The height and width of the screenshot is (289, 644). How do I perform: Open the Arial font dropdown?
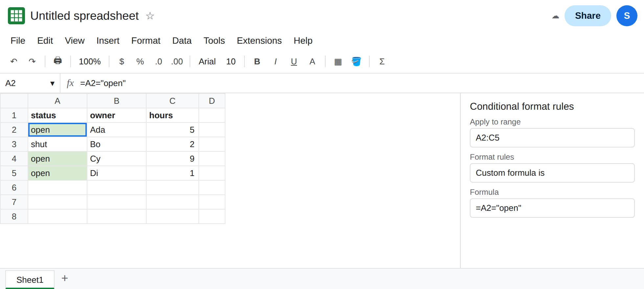tap(207, 61)
